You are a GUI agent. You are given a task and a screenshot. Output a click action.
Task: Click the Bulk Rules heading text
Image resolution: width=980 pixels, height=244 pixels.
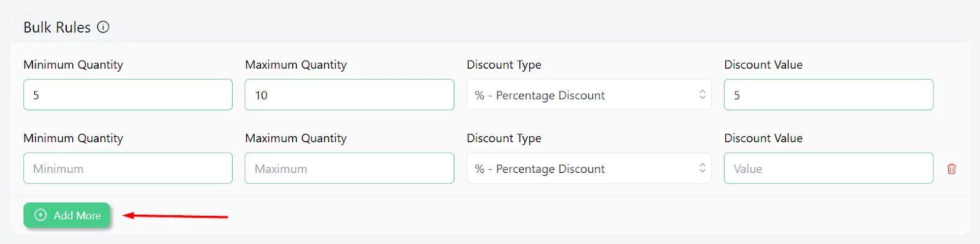click(57, 28)
